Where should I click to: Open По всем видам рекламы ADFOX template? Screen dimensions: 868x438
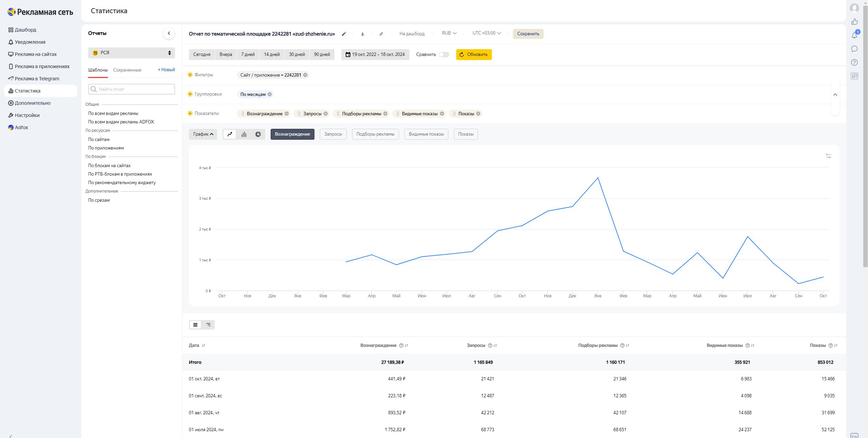point(121,122)
